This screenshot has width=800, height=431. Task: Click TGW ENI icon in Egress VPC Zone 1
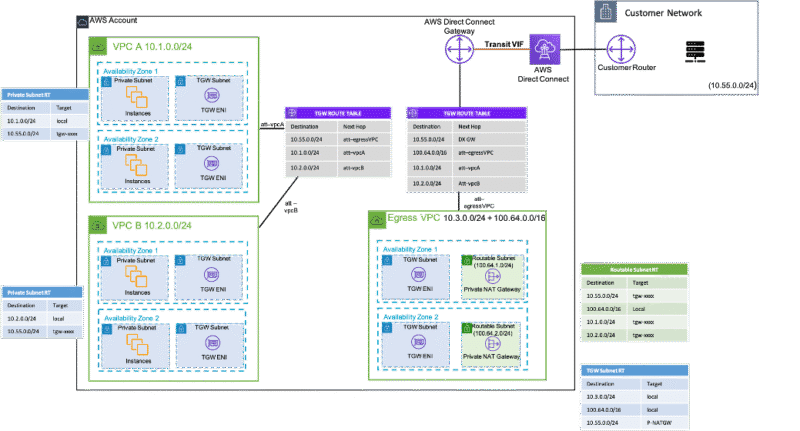click(418, 275)
